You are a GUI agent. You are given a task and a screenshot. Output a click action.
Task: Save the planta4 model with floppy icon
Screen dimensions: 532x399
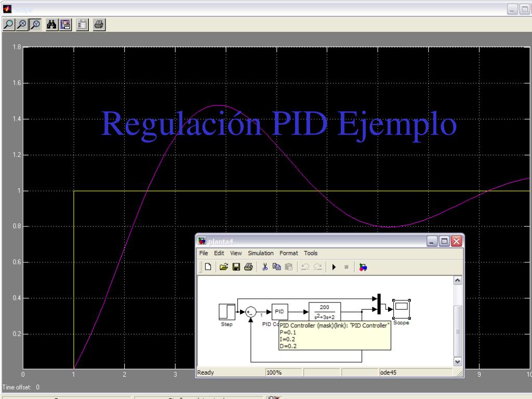pos(236,267)
